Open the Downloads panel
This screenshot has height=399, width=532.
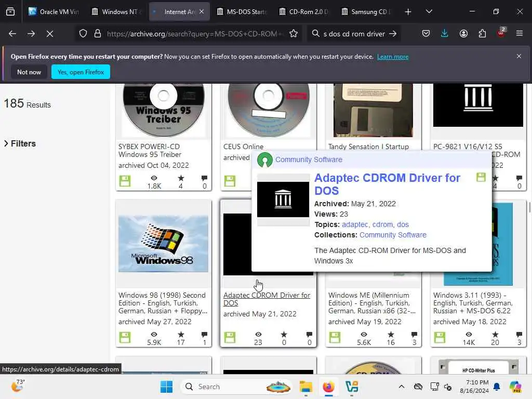(x=445, y=34)
